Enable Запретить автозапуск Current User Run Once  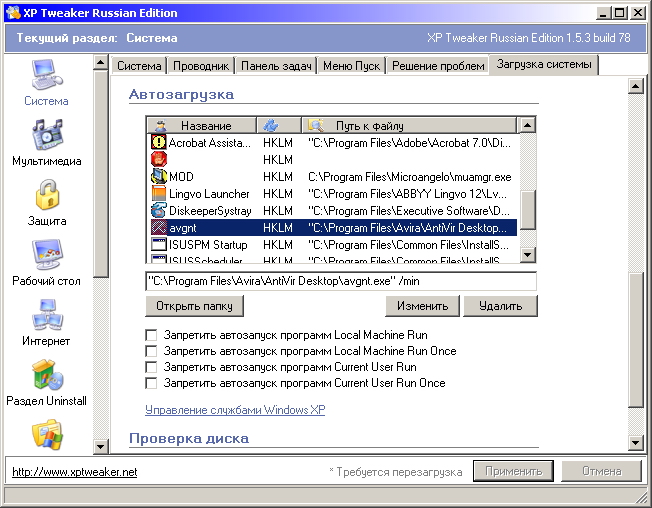pyautogui.click(x=151, y=383)
